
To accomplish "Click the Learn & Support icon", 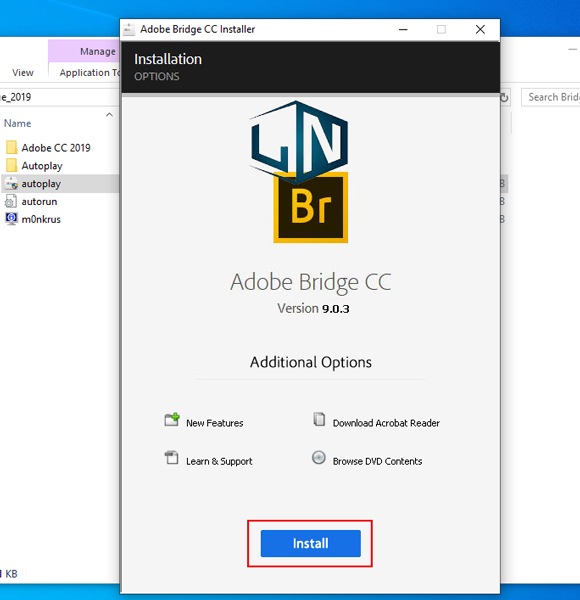I will click(172, 457).
